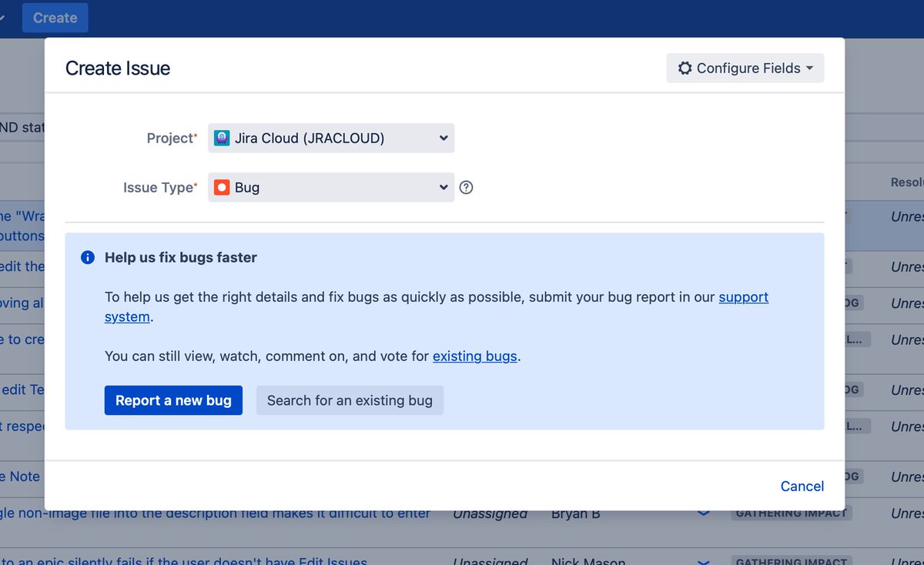Click the blue Create button in header

[x=55, y=18]
